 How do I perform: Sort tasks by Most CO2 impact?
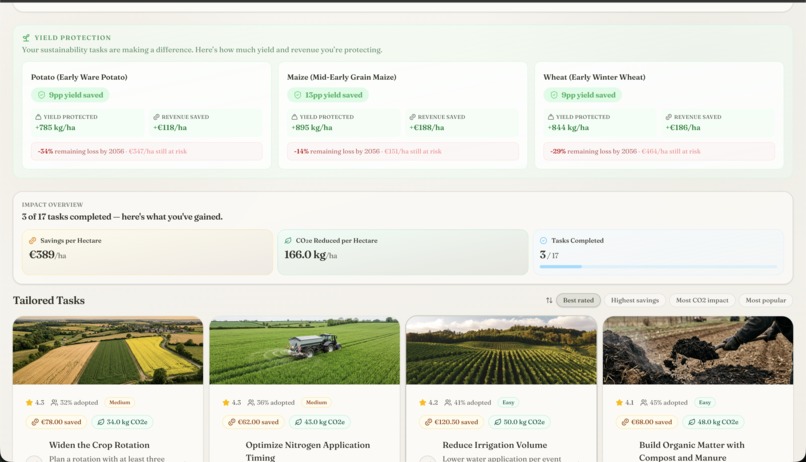click(702, 300)
